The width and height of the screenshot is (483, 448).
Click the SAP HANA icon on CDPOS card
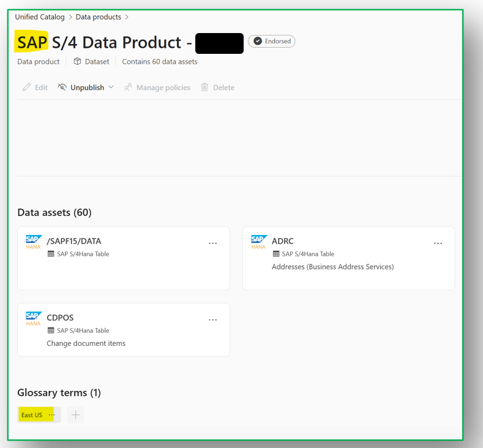click(34, 318)
